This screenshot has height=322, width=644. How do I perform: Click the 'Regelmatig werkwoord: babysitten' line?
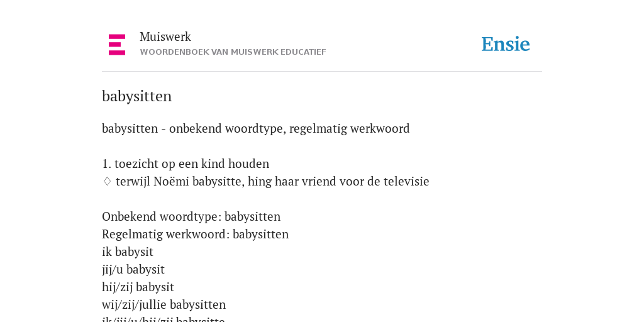195,234
